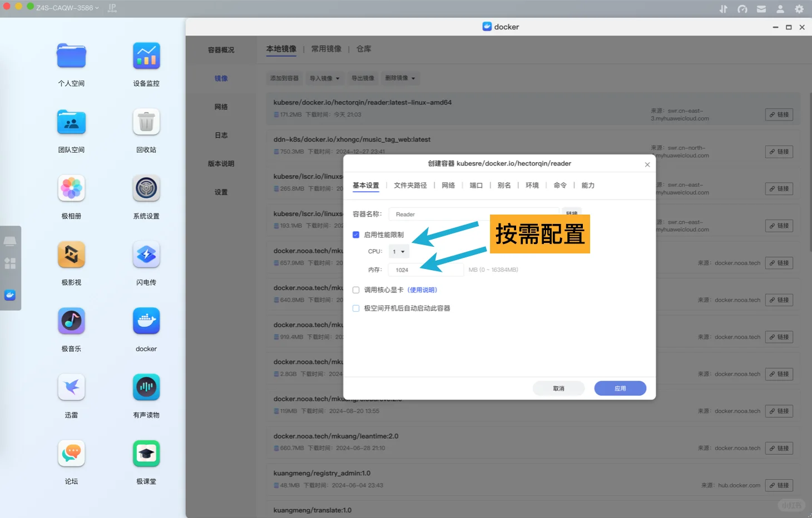This screenshot has height=518, width=812.
Task: Click the IP icon in the title bar
Action: (x=112, y=8)
